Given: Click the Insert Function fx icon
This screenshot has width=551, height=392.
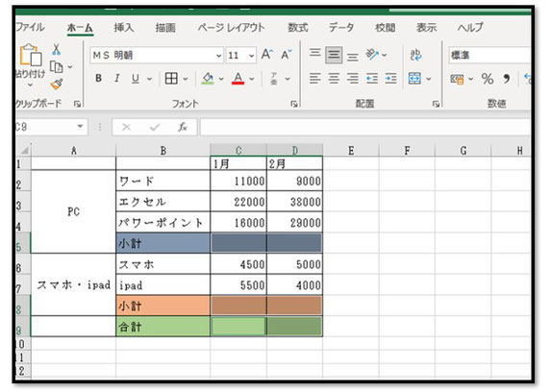Looking at the screenshot, I should [x=182, y=127].
